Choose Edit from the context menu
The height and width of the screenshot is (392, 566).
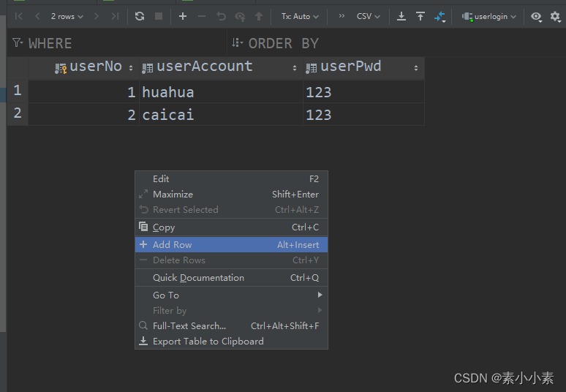click(231, 179)
